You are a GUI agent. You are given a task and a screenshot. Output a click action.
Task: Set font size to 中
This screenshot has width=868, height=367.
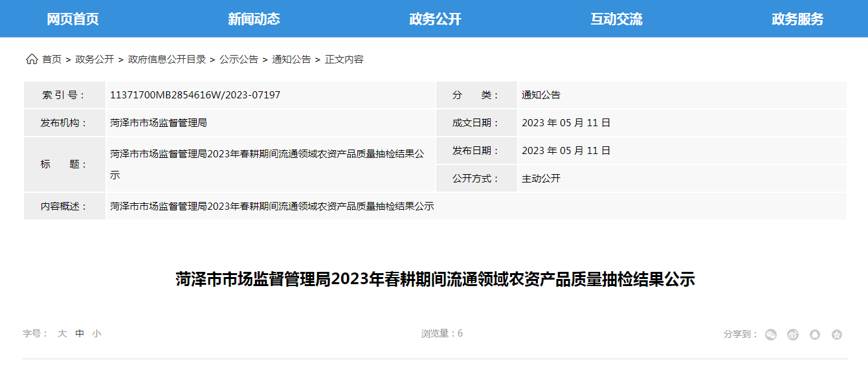pyautogui.click(x=80, y=334)
